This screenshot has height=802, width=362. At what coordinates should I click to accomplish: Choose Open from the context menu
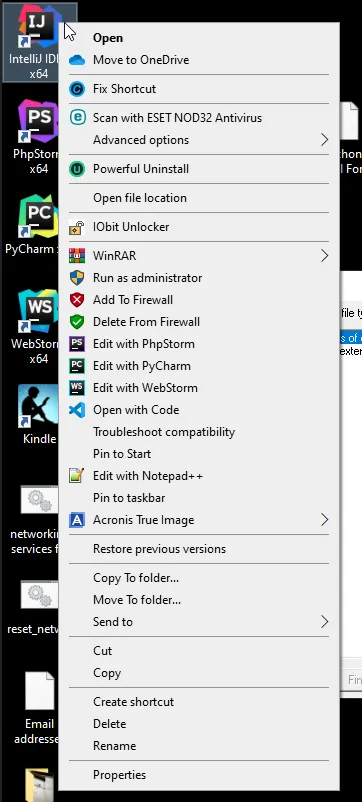(x=199, y=38)
